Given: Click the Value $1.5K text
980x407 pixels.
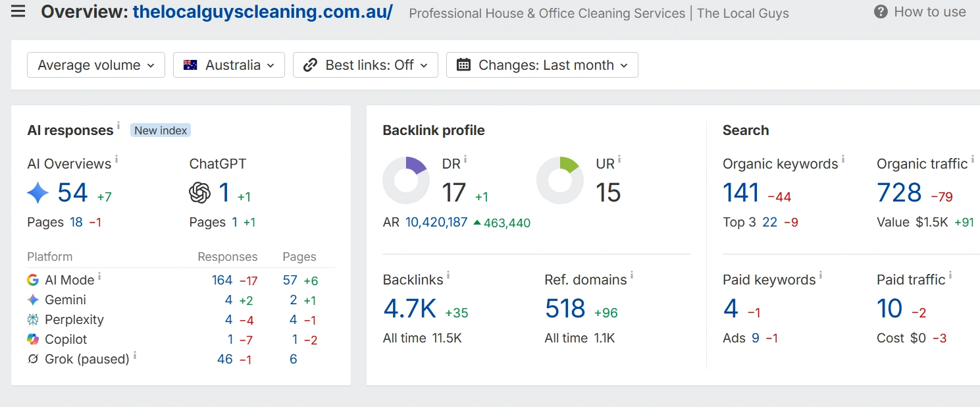Looking at the screenshot, I should click(x=912, y=222).
